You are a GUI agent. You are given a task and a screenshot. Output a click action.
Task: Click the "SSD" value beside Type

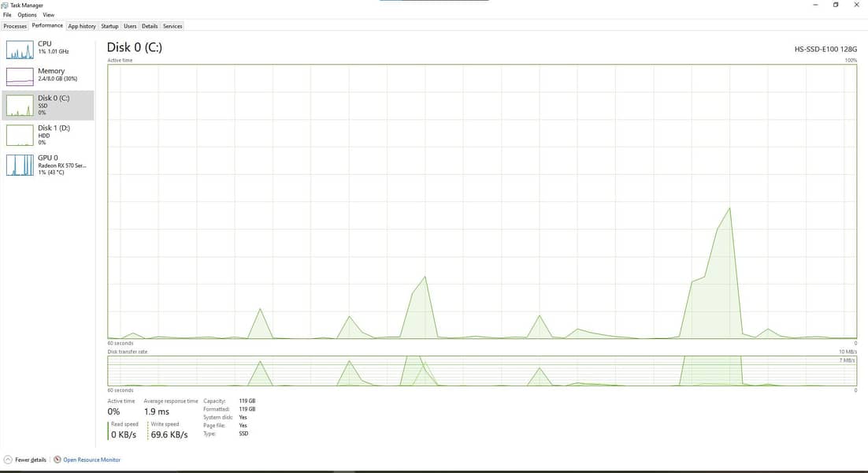pos(243,434)
